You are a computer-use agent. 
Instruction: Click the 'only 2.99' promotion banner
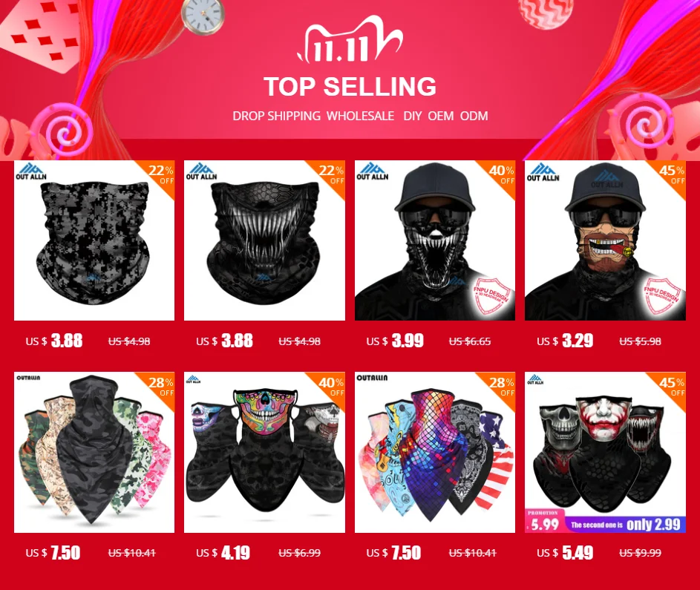[626, 525]
